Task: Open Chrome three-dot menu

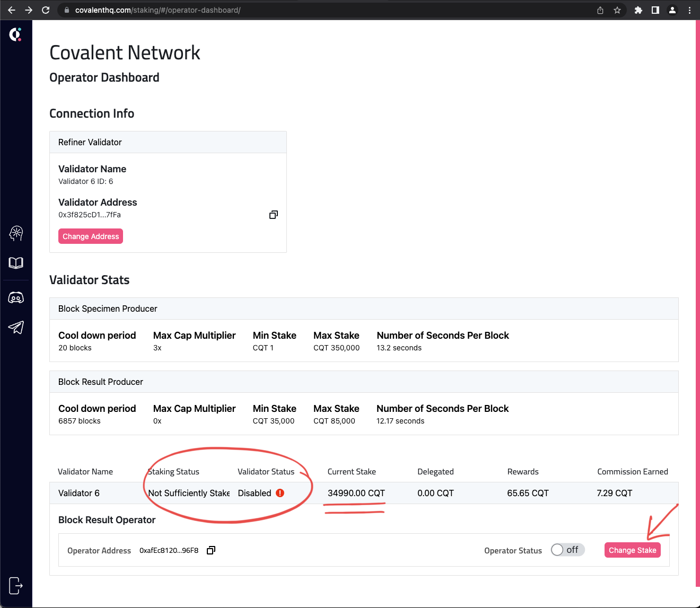Action: [689, 10]
